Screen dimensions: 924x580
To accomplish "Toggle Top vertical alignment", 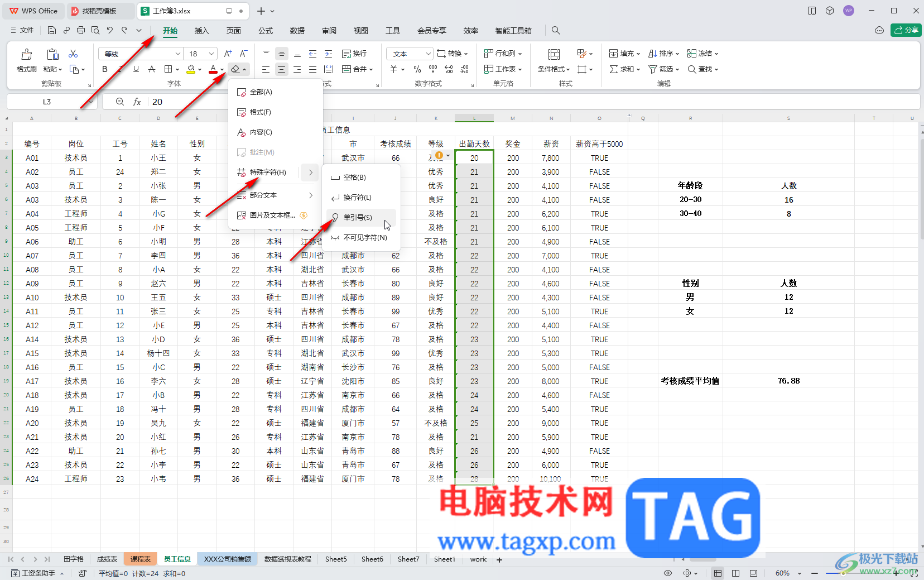I will (266, 54).
